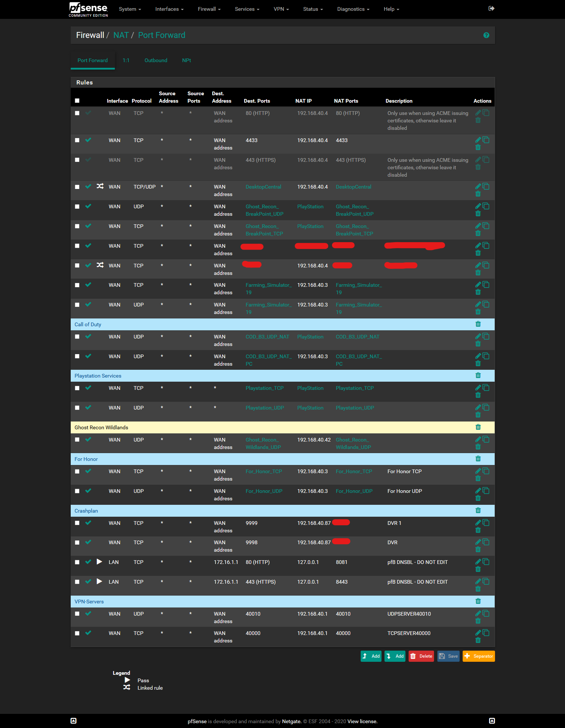This screenshot has height=728, width=565.
Task: Open the System dropdown menu
Action: pos(130,9)
